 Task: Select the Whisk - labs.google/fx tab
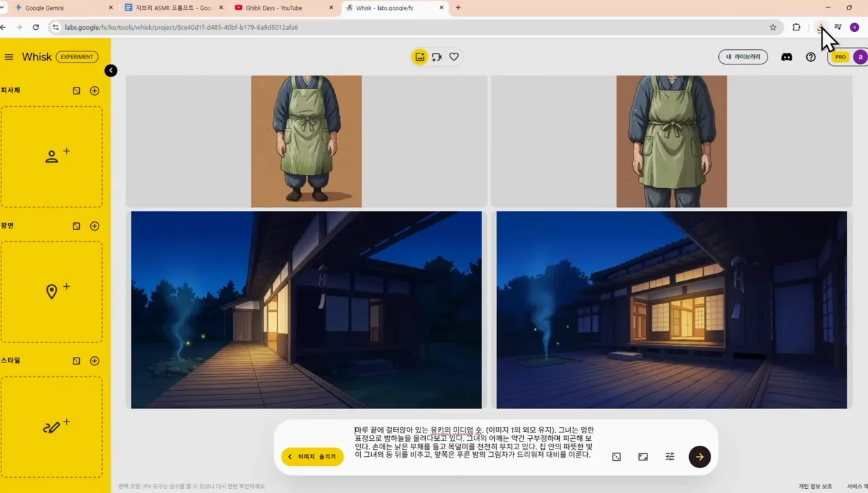394,8
